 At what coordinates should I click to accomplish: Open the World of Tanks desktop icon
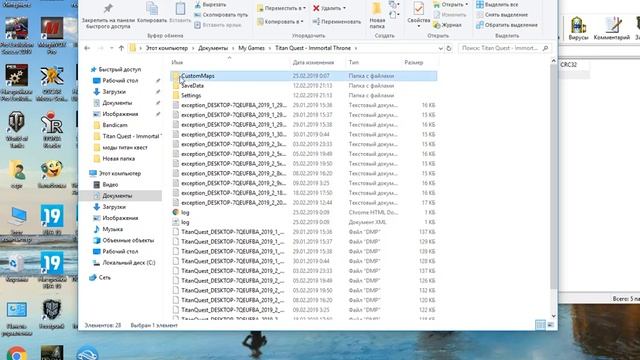click(16, 130)
